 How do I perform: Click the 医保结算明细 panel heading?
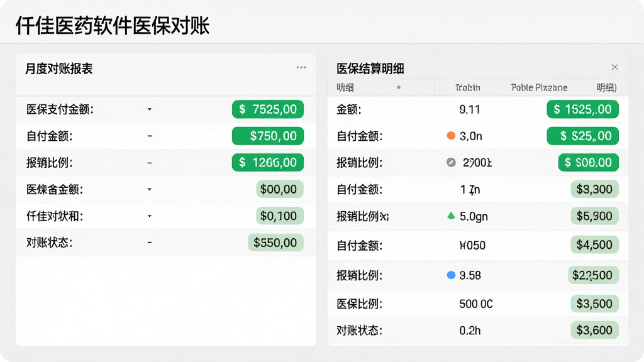coord(370,69)
